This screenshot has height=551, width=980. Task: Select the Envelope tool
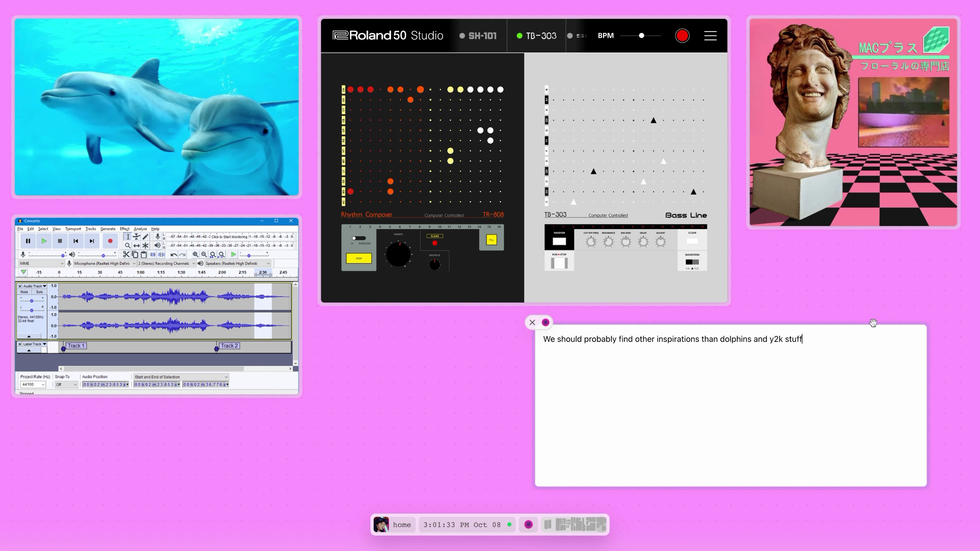(137, 237)
